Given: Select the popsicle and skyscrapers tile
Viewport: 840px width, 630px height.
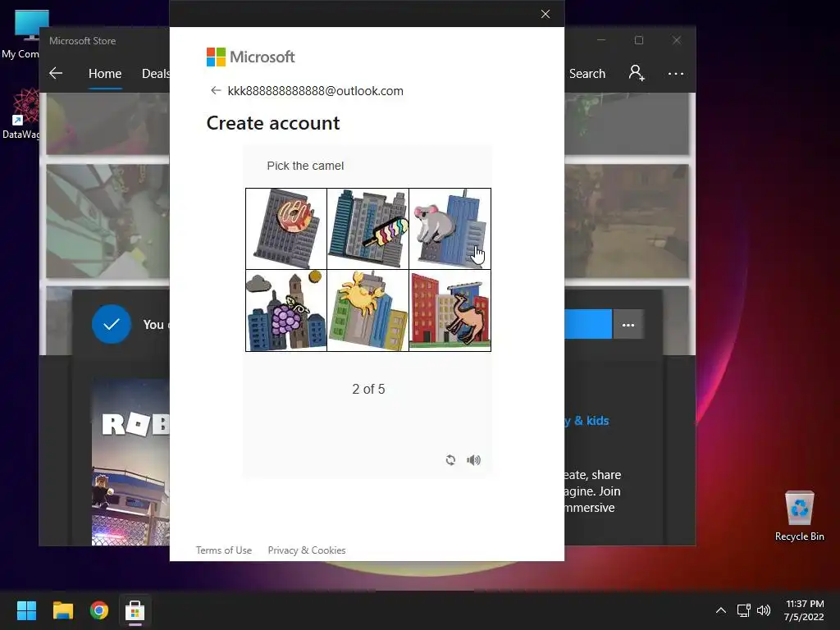Looking at the screenshot, I should pos(368,229).
